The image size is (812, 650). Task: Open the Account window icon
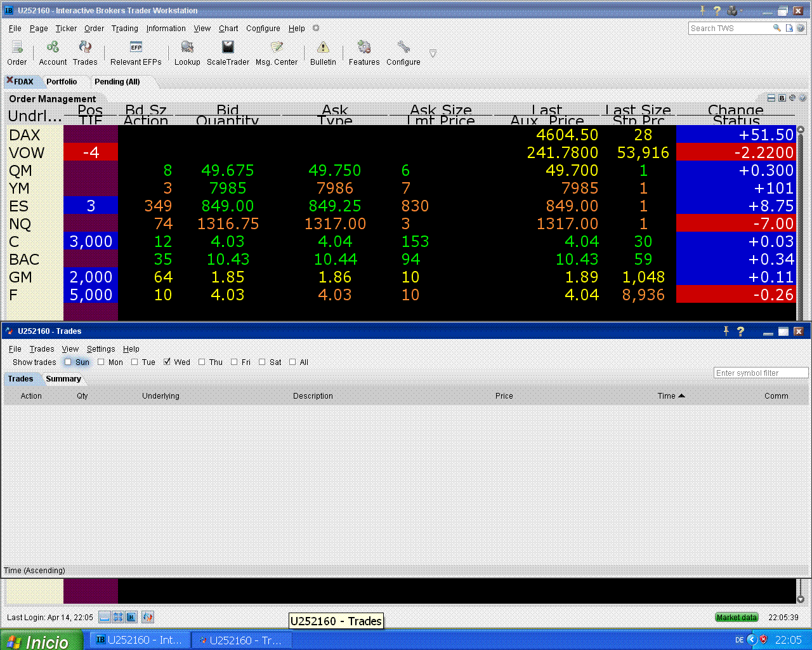[x=53, y=53]
